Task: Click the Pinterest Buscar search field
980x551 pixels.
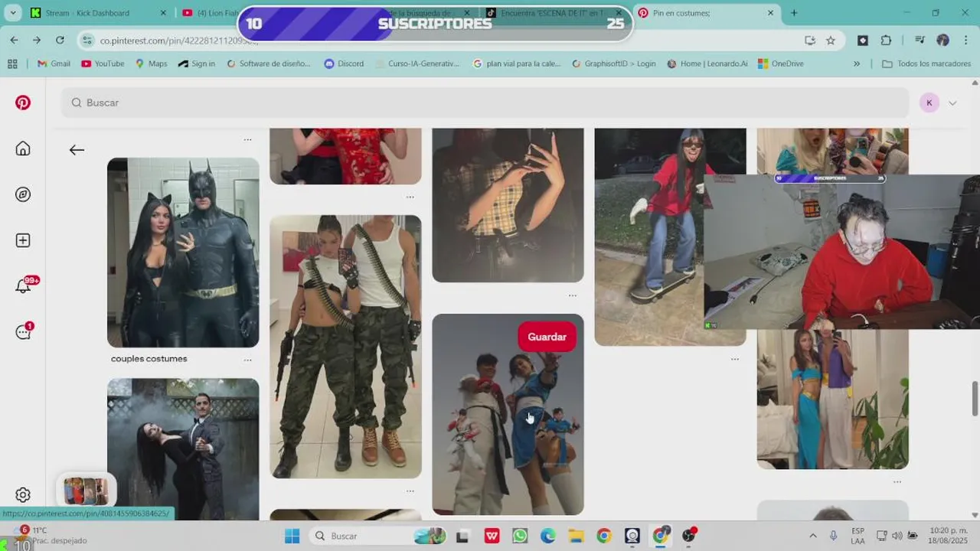Action: 485,103
